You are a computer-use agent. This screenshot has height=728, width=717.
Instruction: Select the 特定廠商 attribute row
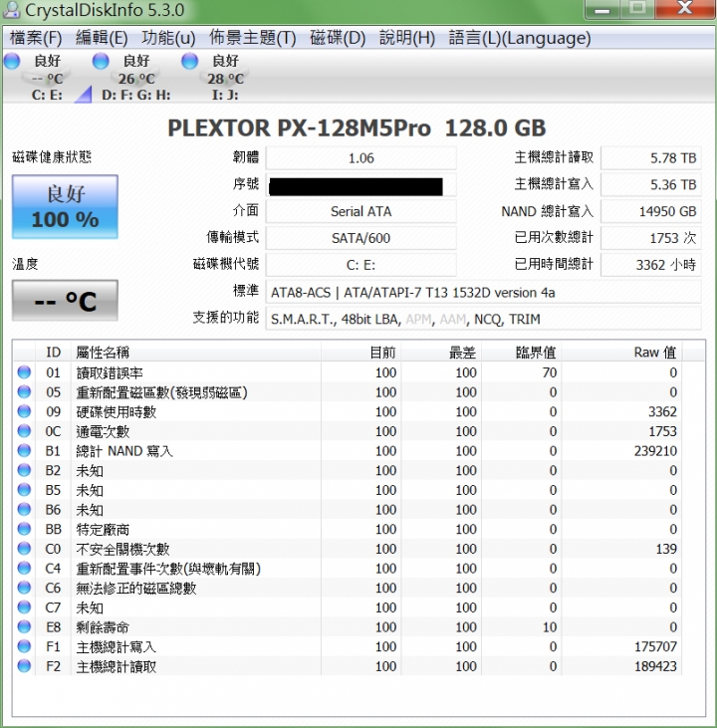(348, 529)
